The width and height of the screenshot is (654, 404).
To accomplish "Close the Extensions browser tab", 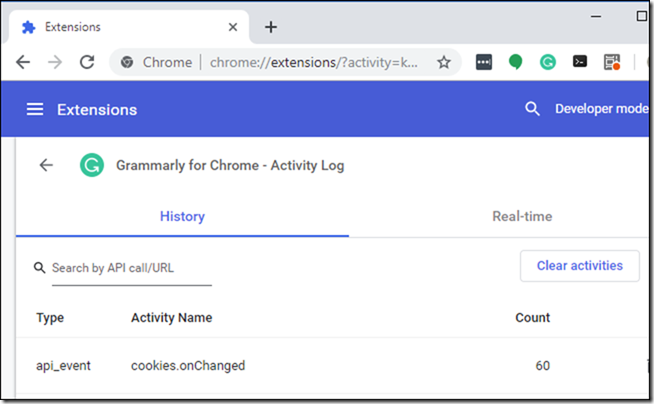I will 233,27.
